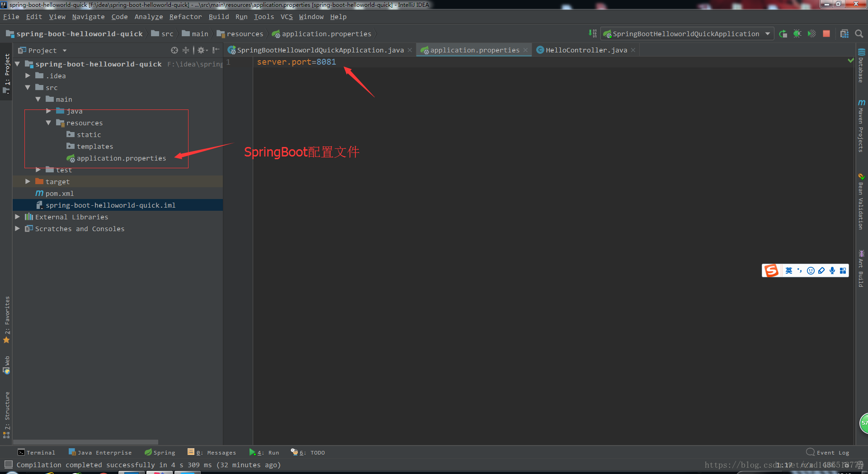Open the File menu
The image size is (868, 474).
coord(11,17)
